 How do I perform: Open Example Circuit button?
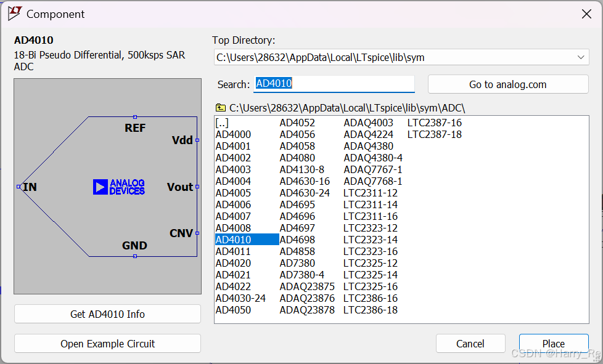click(107, 344)
